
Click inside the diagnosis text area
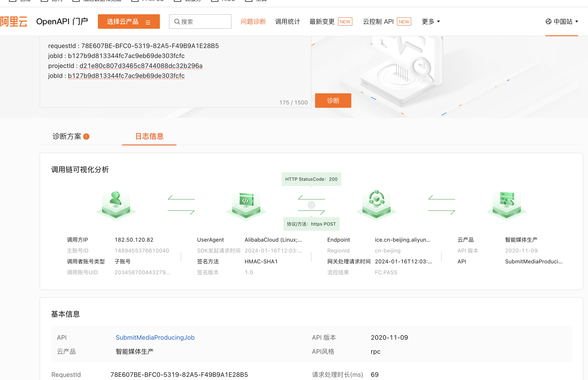(x=176, y=72)
